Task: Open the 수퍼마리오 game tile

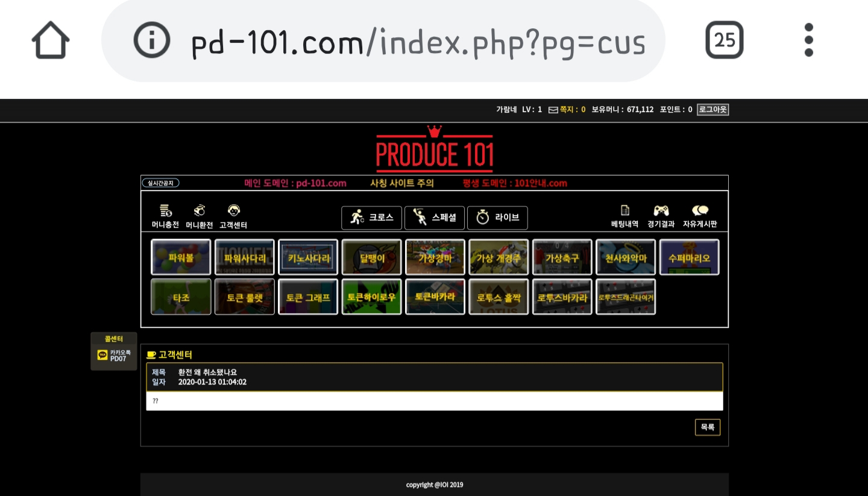Action: click(x=690, y=257)
